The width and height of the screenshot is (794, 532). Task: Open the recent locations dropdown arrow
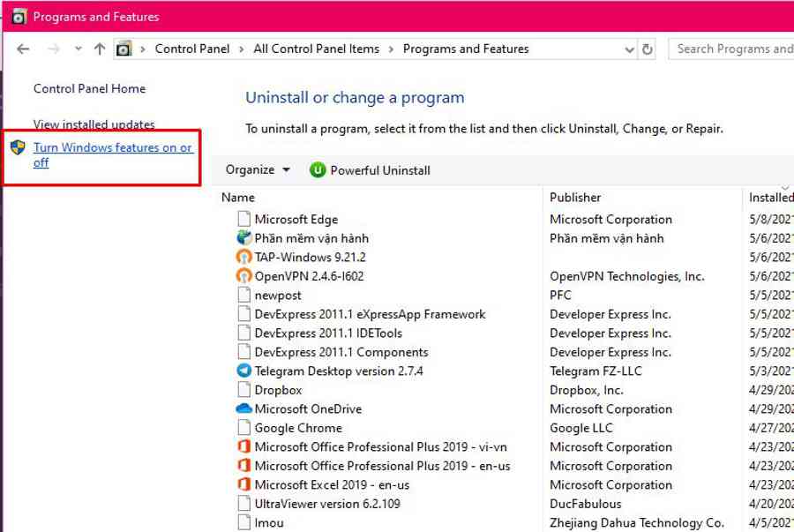click(x=78, y=49)
